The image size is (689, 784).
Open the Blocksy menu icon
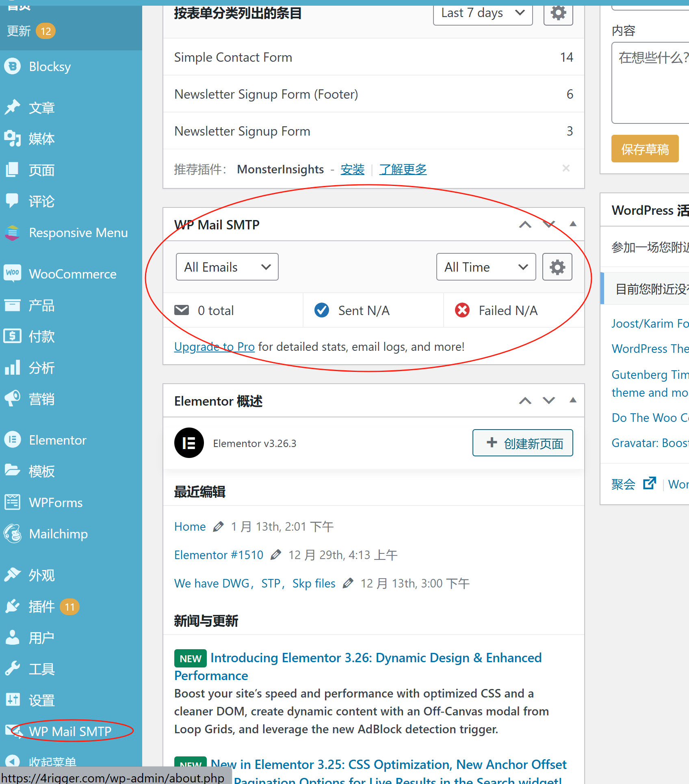tap(12, 66)
